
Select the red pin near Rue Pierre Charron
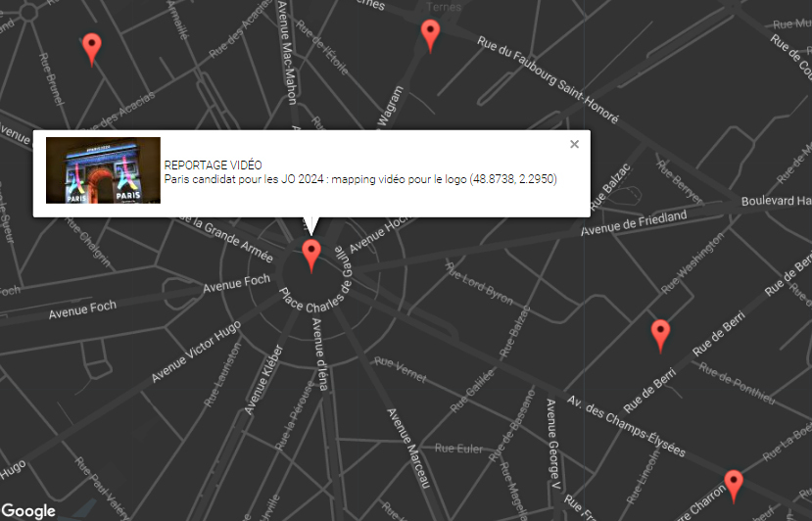click(x=734, y=486)
